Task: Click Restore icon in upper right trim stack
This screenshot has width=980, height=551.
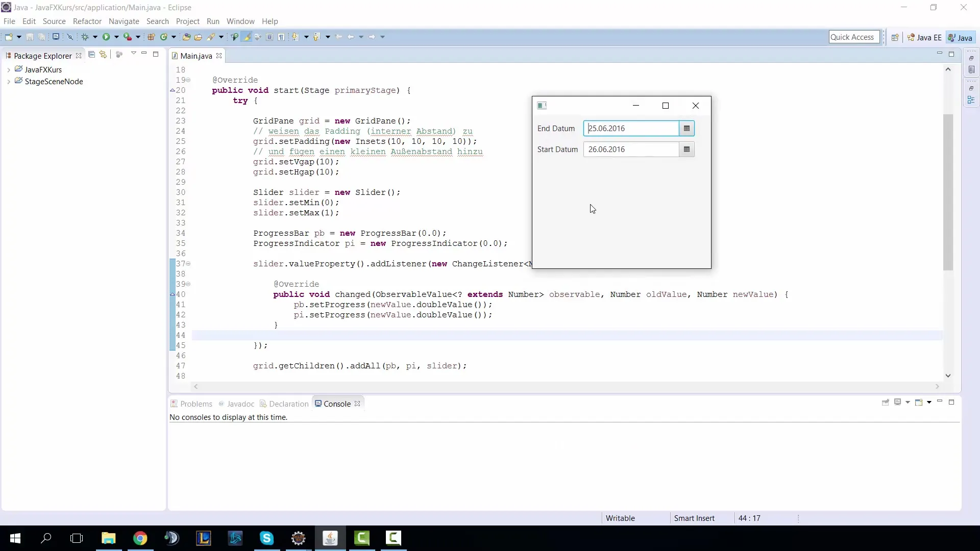Action: click(x=971, y=58)
